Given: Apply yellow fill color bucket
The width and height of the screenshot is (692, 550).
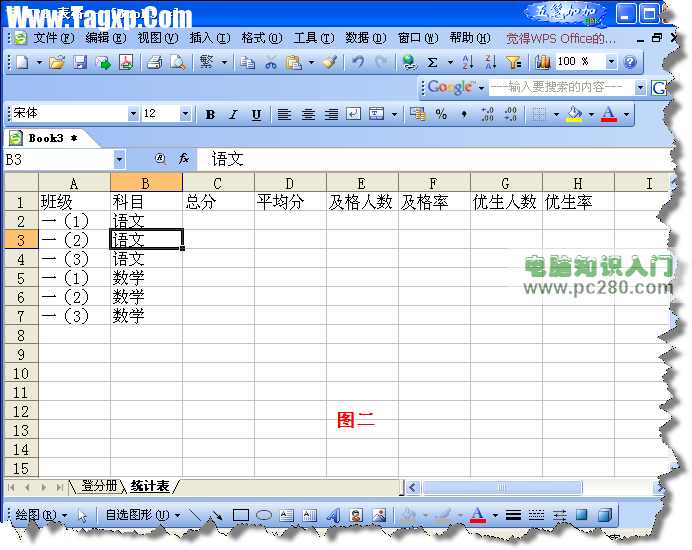Looking at the screenshot, I should coord(574,115).
